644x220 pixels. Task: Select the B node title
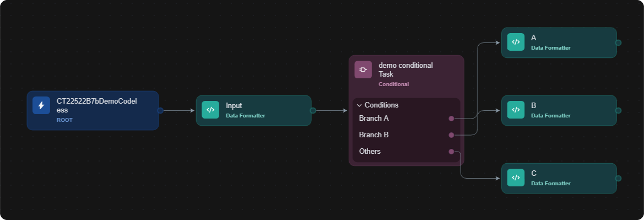pyautogui.click(x=533, y=106)
